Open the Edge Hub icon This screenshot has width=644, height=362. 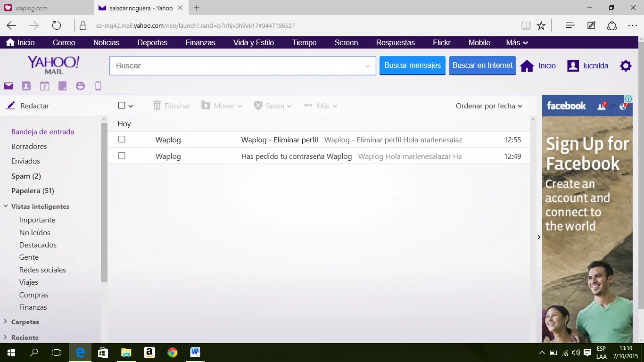(x=570, y=25)
